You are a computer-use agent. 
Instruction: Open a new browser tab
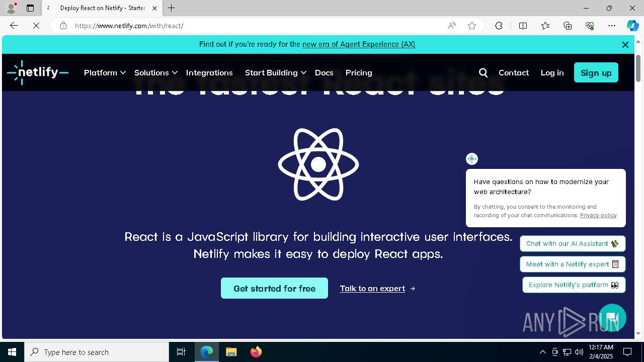pos(172,8)
